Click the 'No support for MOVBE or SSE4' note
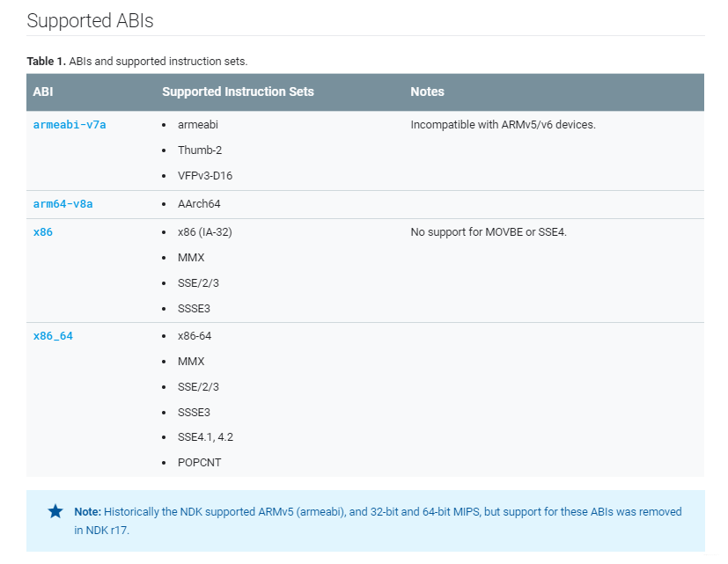Image resolution: width=728 pixels, height=564 pixels. [489, 232]
